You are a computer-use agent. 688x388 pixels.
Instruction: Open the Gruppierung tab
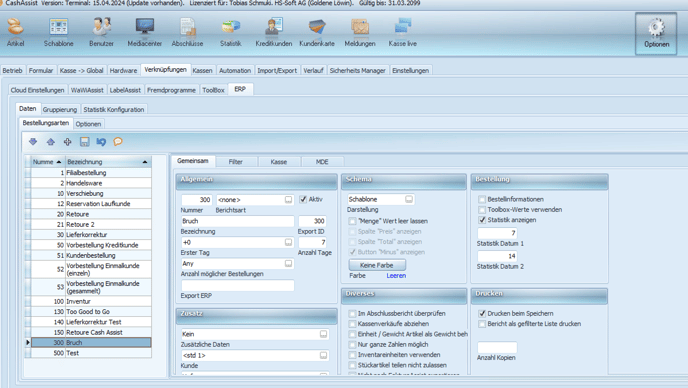tap(60, 109)
